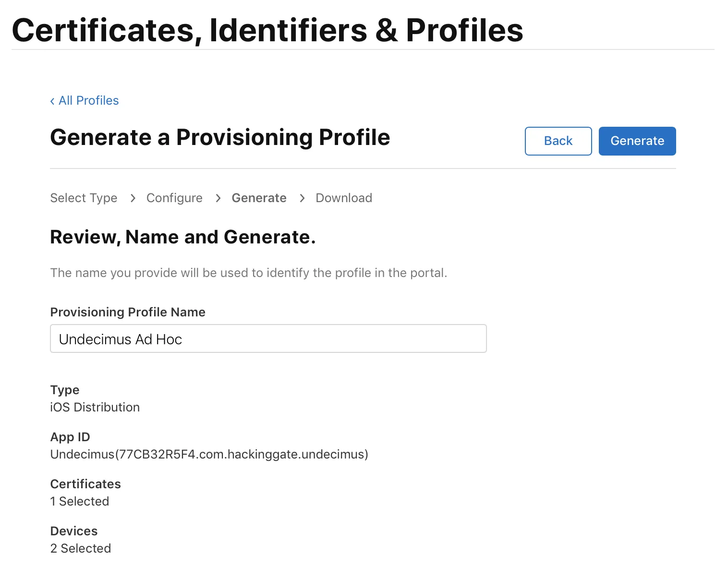The width and height of the screenshot is (728, 579).
Task: Select the Download breadcrumb step
Action: 343,198
